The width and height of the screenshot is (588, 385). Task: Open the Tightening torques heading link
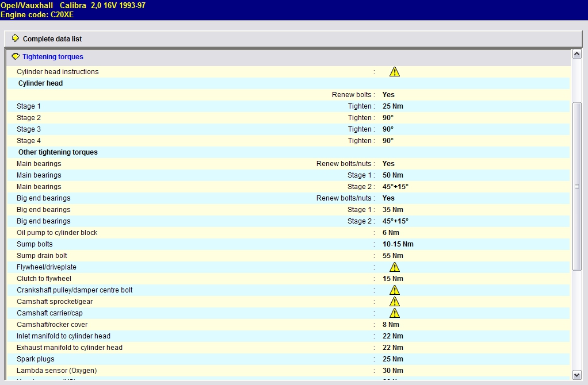53,56
